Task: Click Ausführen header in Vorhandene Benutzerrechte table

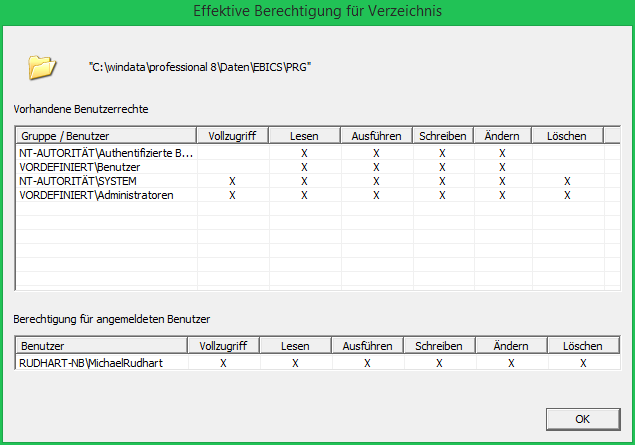Action: [376, 136]
